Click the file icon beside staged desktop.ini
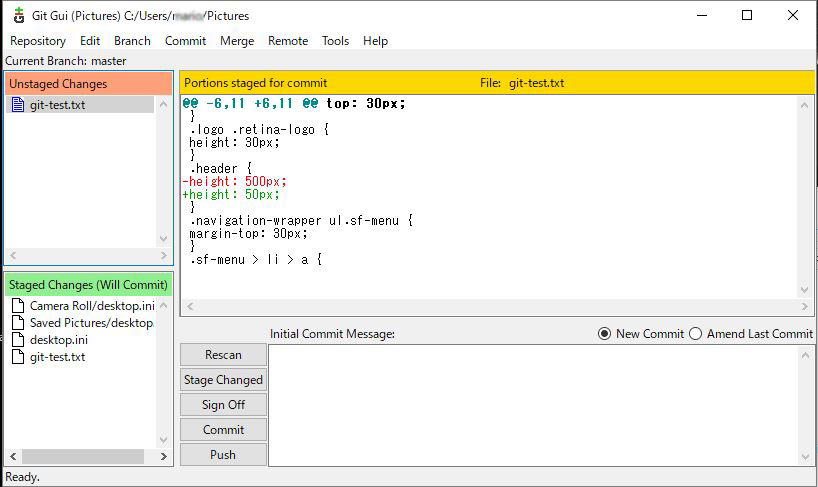Screen dimensions: 818x487 (x=18, y=340)
